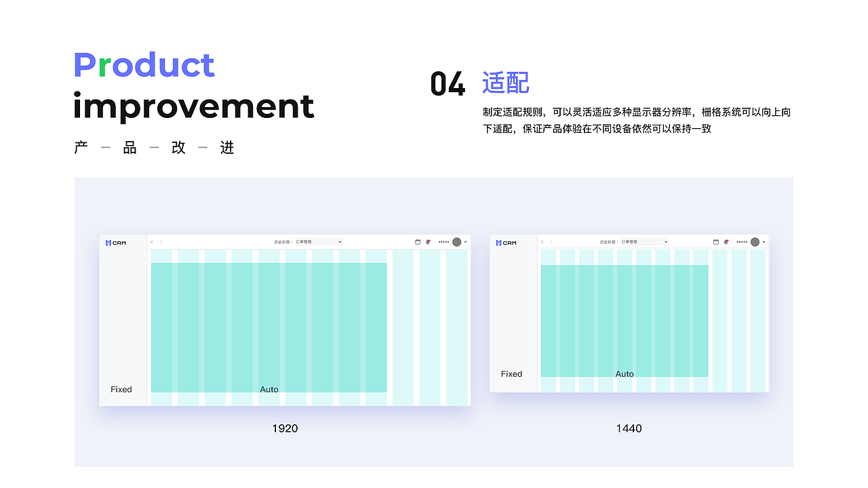
Task: Click the '1920' caption below the mockup
Action: (x=285, y=428)
